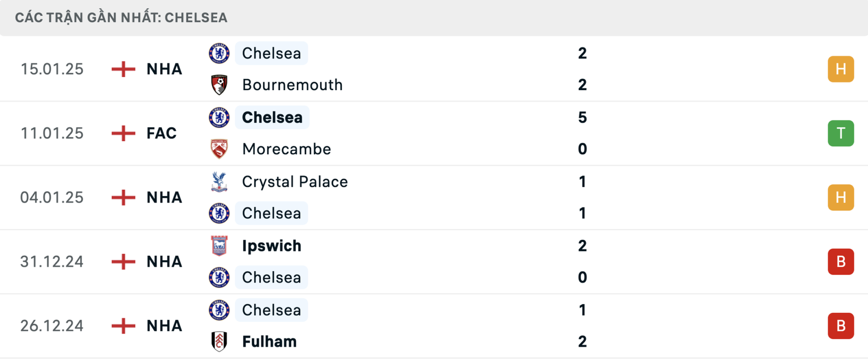Open the Bournemouth team link
This screenshot has width=868, height=359.
click(x=292, y=85)
